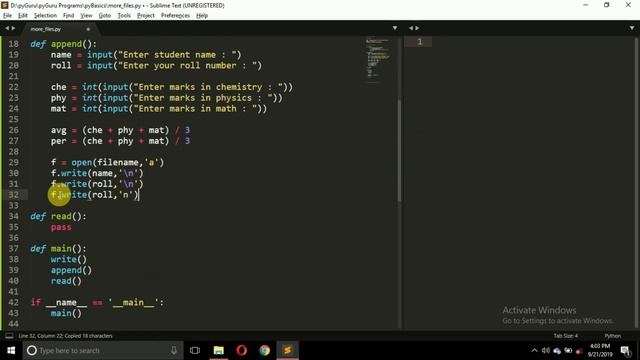Open the Selection menu

45,16
